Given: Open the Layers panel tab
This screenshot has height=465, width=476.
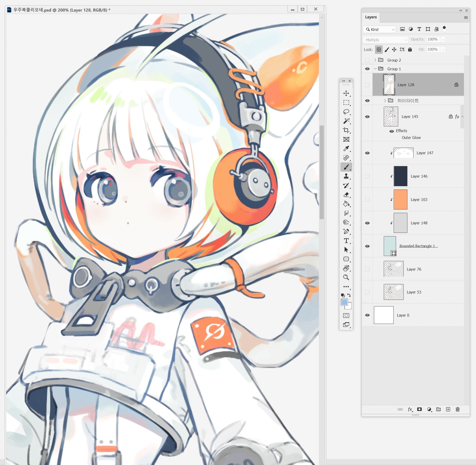Looking at the screenshot, I should 371,17.
